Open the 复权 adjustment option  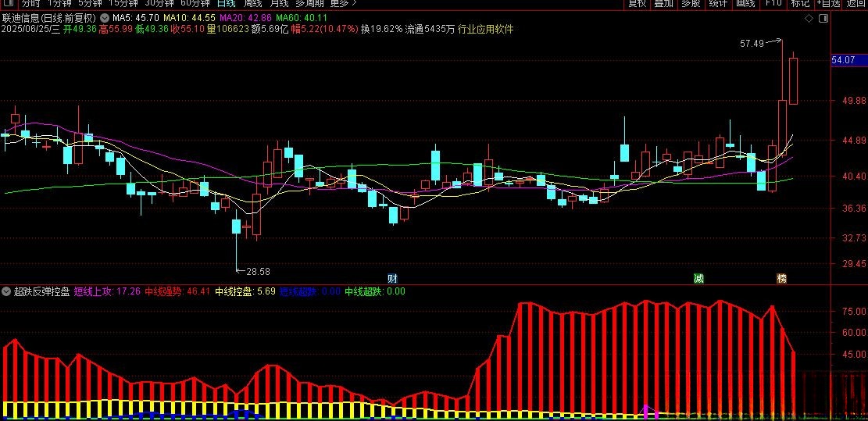pyautogui.click(x=638, y=4)
